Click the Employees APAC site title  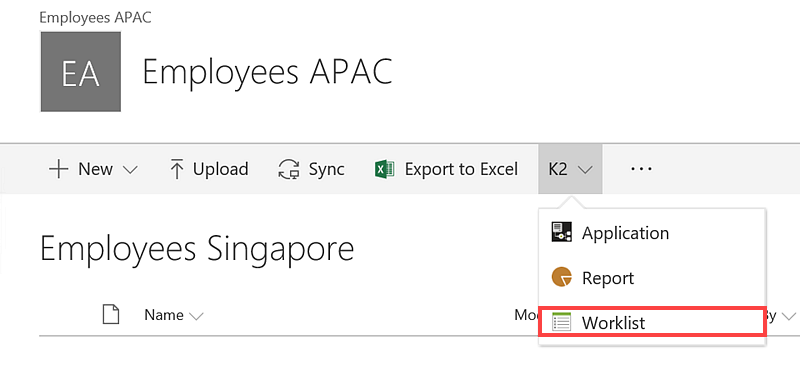[x=267, y=71]
